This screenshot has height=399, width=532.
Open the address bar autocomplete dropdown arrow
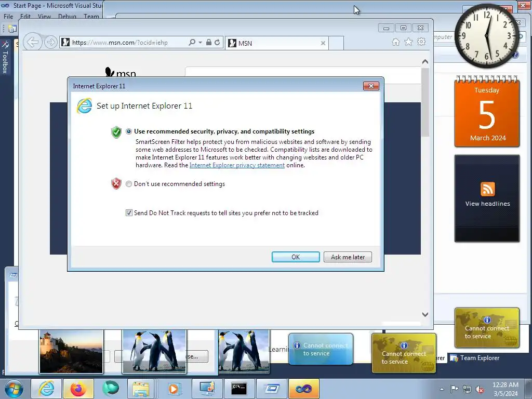200,43
